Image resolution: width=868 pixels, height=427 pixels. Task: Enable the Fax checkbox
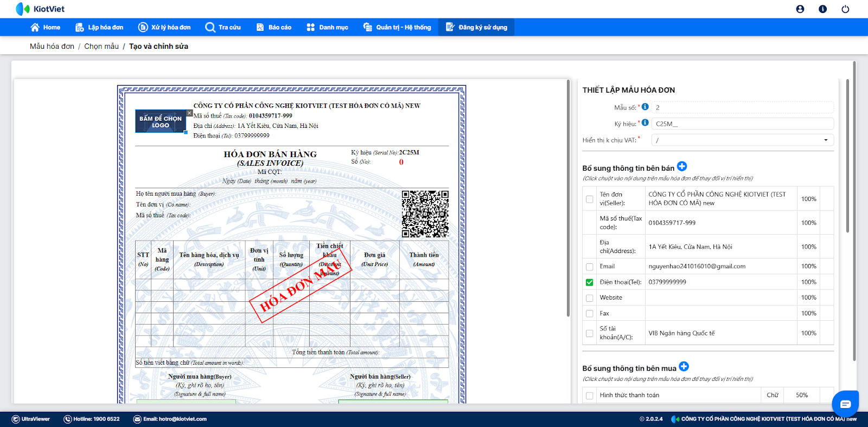point(590,314)
